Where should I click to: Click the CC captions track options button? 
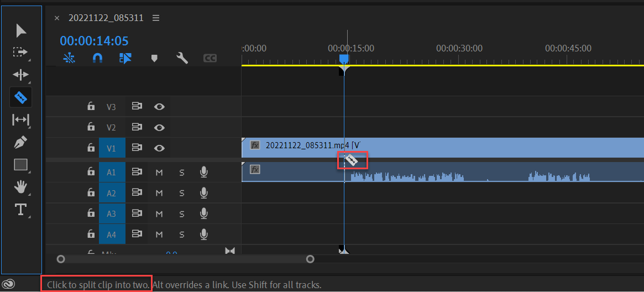(210, 59)
